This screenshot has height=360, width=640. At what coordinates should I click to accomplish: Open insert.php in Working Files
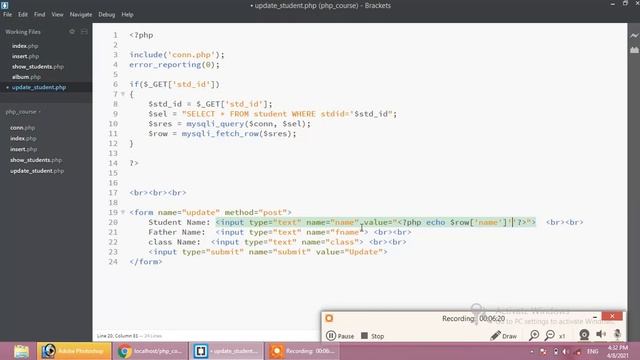[x=25, y=56]
